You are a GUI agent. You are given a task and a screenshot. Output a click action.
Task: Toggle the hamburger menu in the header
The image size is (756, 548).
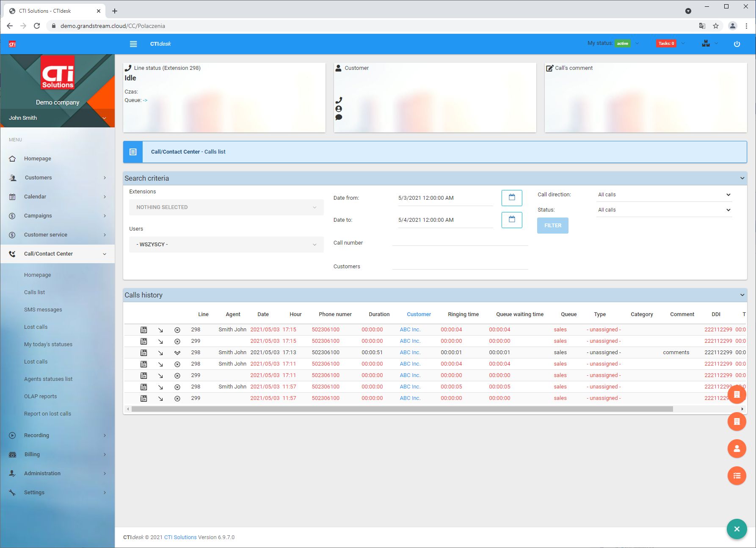133,44
